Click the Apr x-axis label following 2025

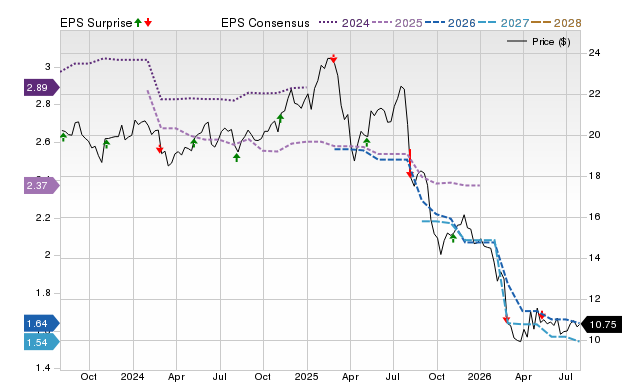350,376
